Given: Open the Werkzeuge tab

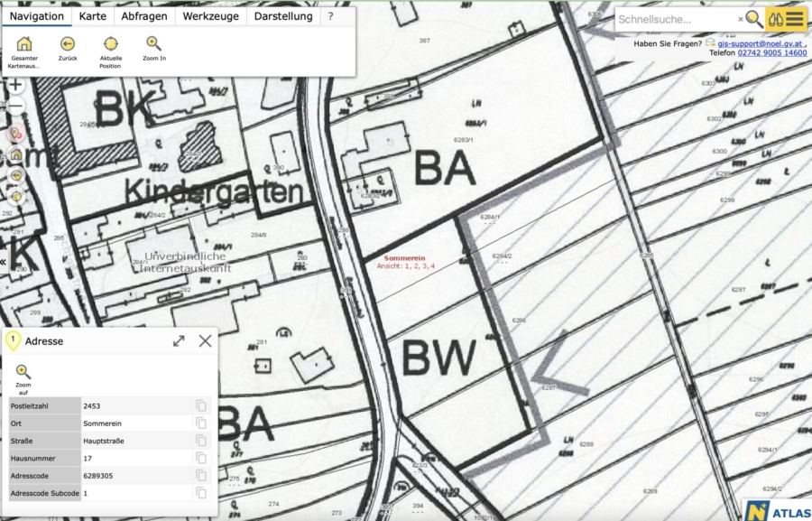Looking at the screenshot, I should pos(210,16).
